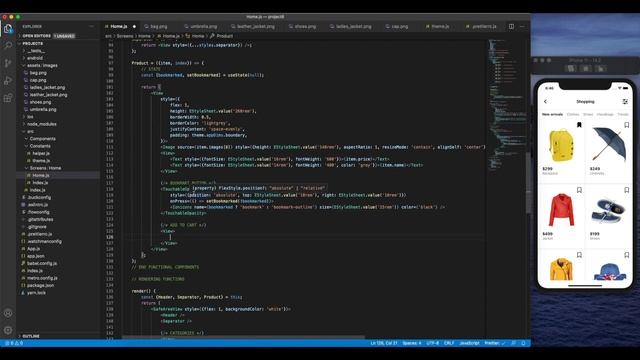The height and width of the screenshot is (360, 640).
Task: Select Clothes category in app
Action: click(x=573, y=114)
